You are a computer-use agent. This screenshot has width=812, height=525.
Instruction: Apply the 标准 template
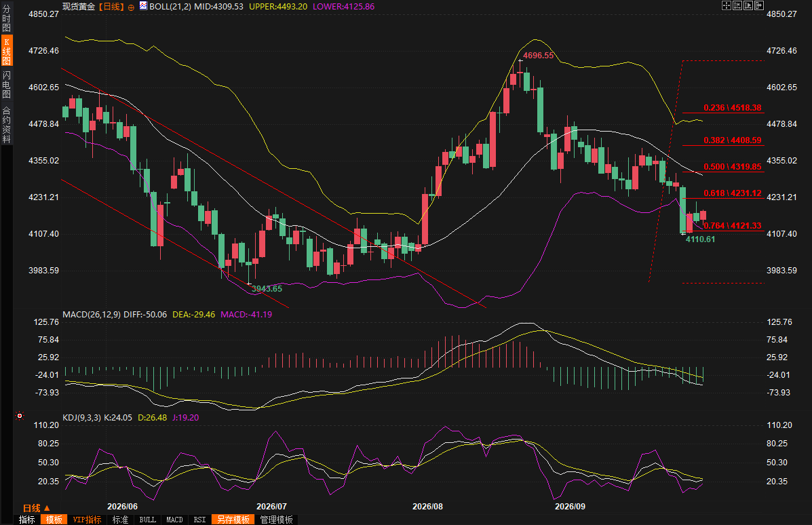(x=120, y=520)
